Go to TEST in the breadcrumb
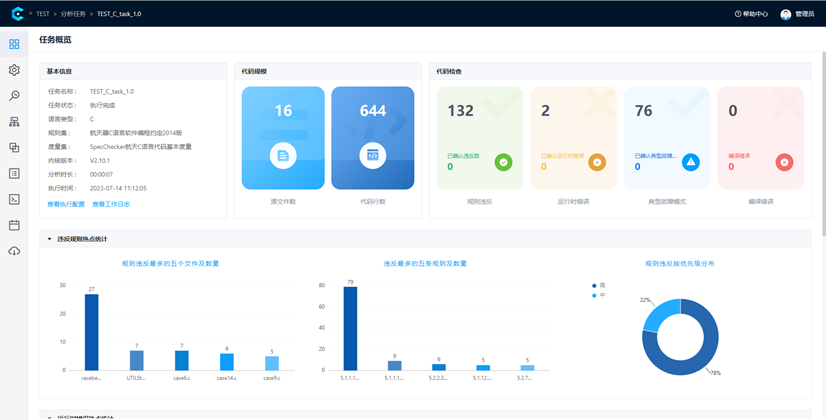 43,14
